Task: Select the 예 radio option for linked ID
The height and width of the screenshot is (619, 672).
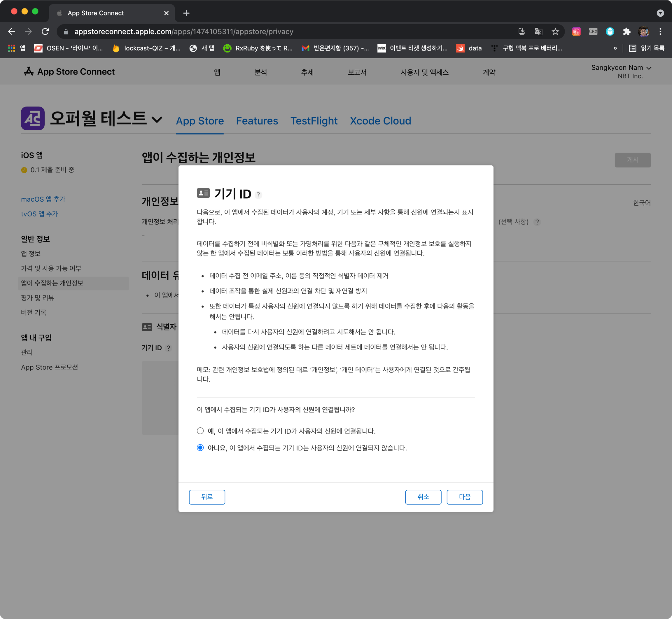Action: (x=200, y=431)
